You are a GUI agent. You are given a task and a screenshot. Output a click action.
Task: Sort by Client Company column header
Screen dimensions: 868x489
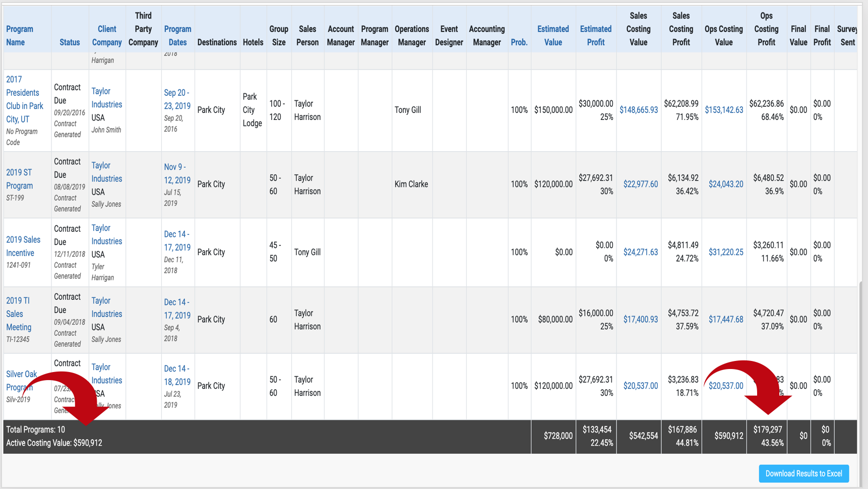107,36
